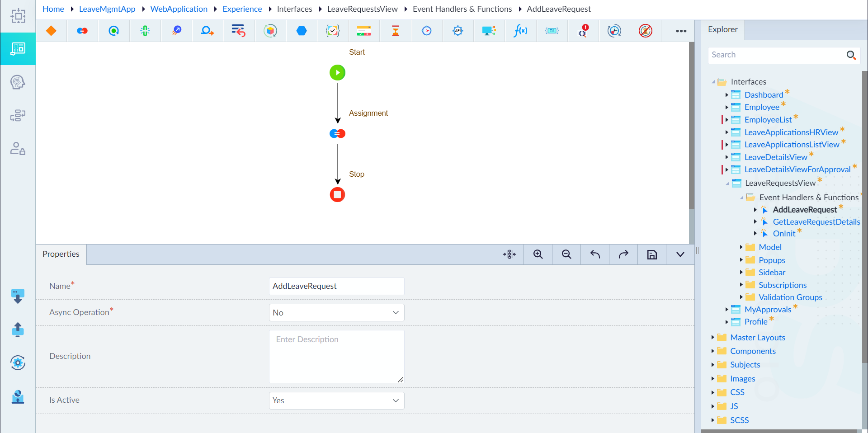868x433 pixels.
Task: Collapse the Properties panel with chevron
Action: 680,254
